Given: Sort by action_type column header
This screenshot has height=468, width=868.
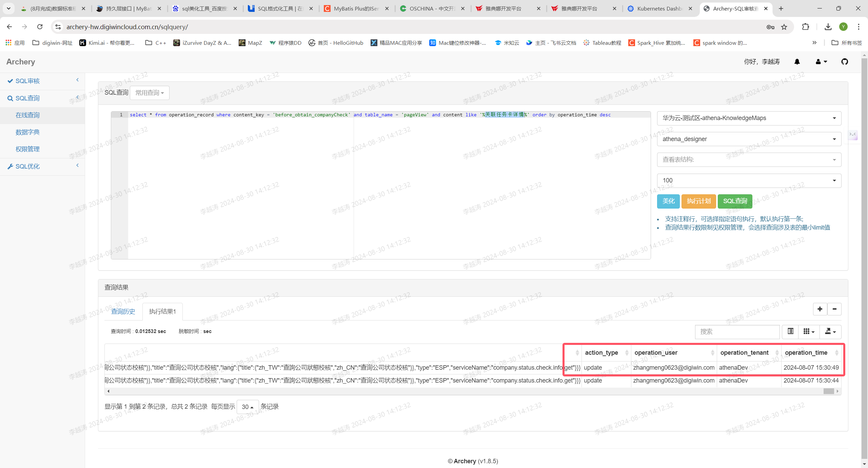Looking at the screenshot, I should click(x=606, y=353).
